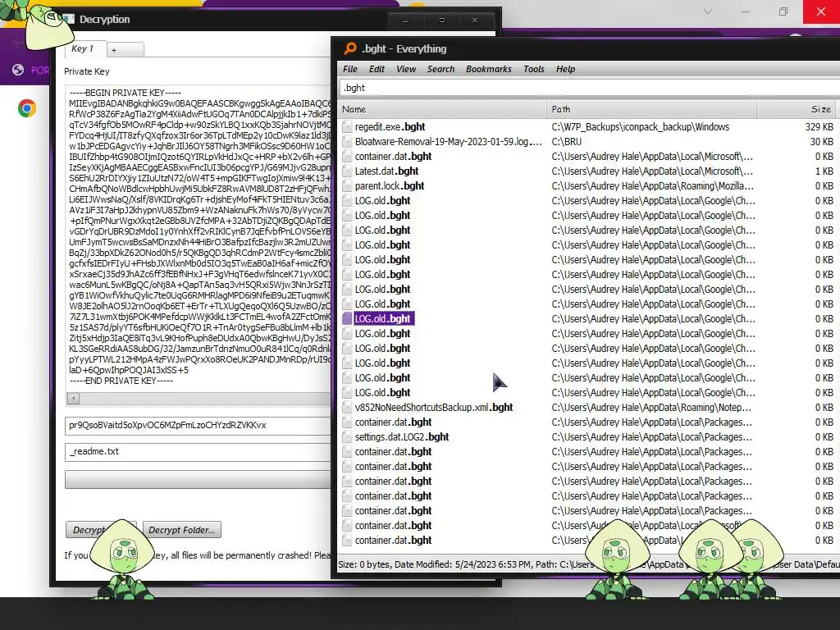Click the .bght search box in Everything
Image resolution: width=840 pixels, height=630 pixels.
click(589, 88)
